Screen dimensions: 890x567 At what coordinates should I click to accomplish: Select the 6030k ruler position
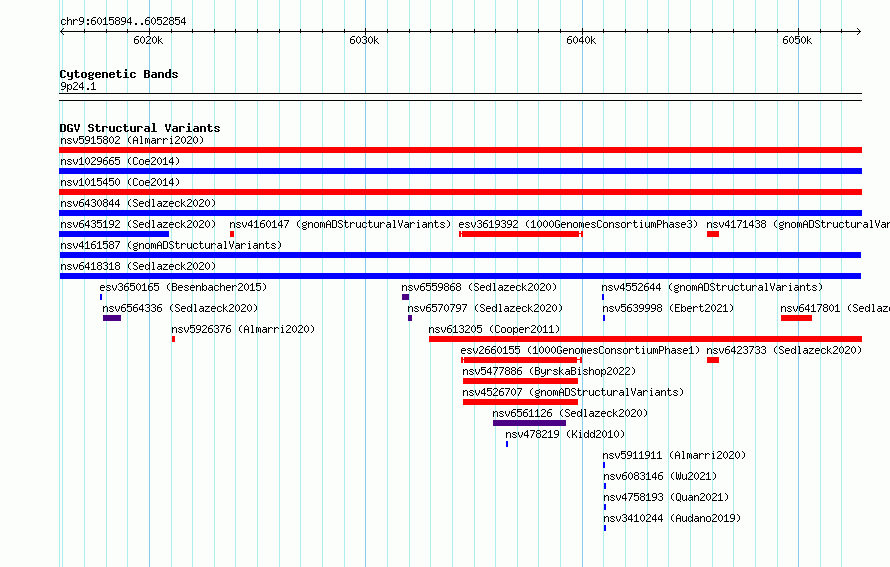coord(364,40)
